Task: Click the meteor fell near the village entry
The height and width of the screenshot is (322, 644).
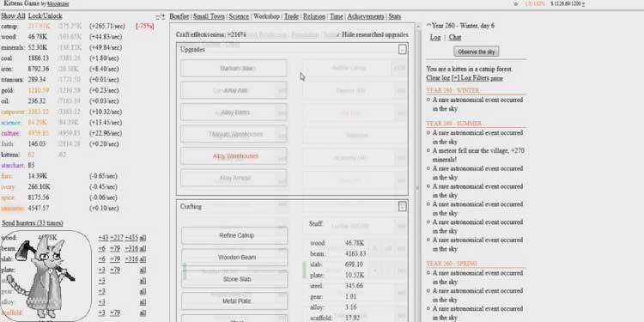Action: coord(478,155)
